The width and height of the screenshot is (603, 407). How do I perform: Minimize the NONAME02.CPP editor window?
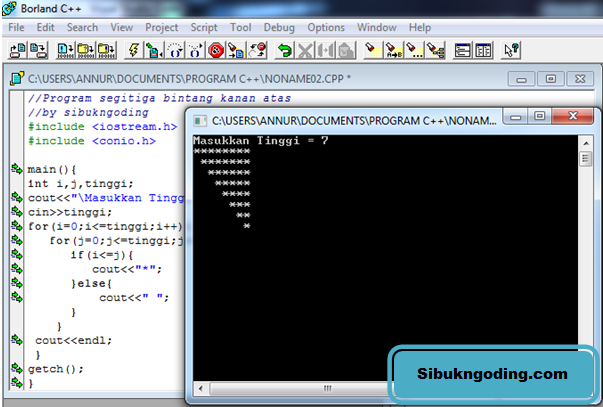tap(521, 79)
